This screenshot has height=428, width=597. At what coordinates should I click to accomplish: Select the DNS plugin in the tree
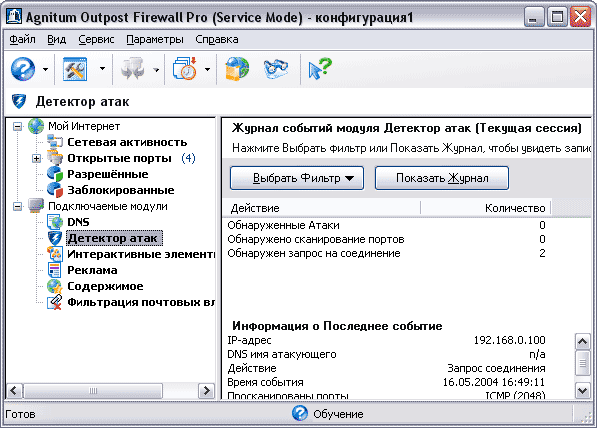pyautogui.click(x=78, y=222)
